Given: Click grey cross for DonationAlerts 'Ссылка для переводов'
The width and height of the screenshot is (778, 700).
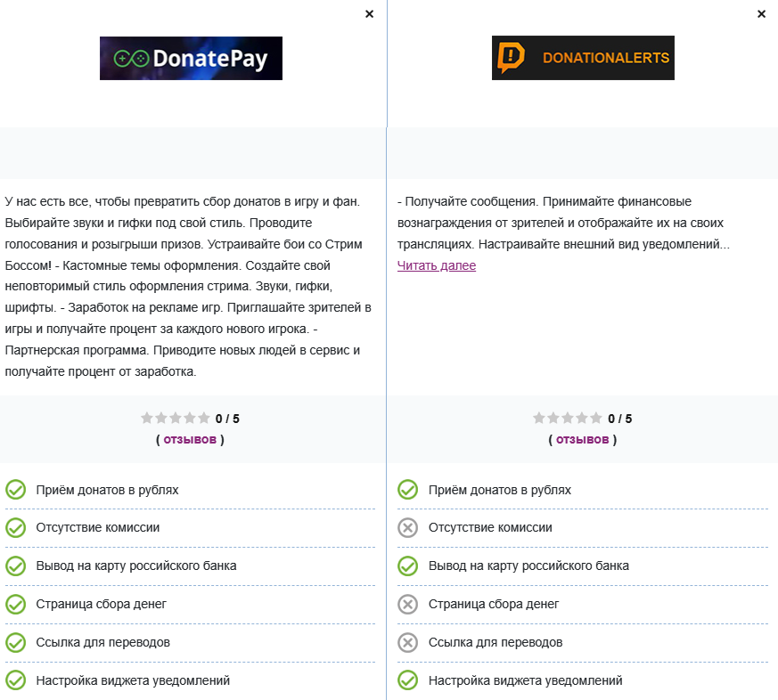Looking at the screenshot, I should tap(407, 643).
